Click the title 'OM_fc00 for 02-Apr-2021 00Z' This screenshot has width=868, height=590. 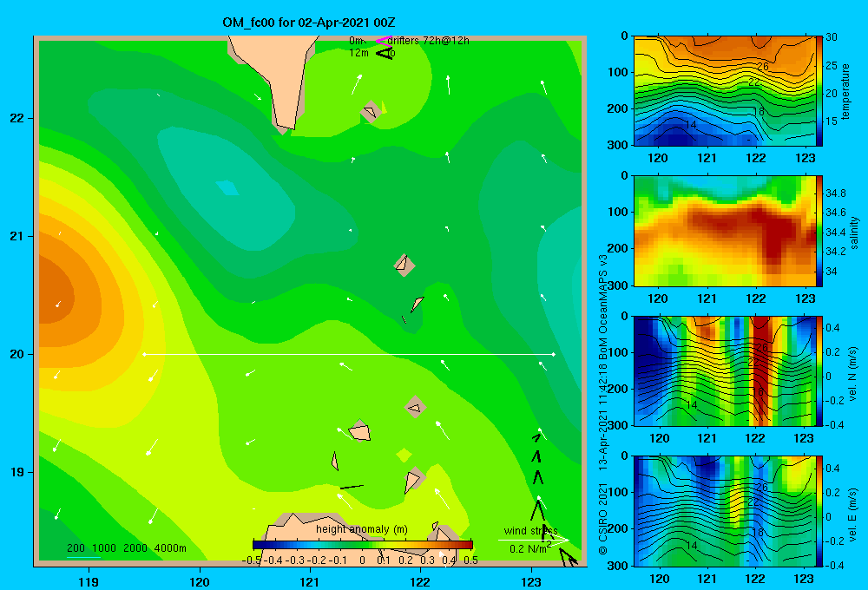309,23
